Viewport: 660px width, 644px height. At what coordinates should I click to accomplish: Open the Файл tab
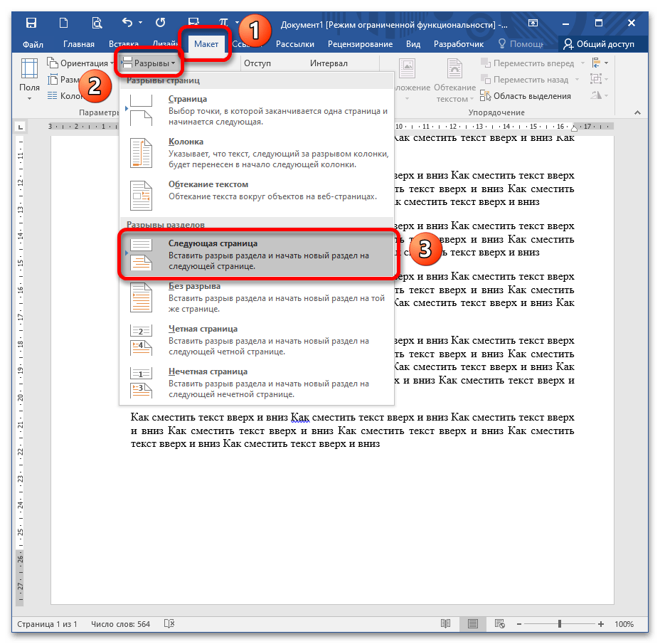[x=33, y=44]
